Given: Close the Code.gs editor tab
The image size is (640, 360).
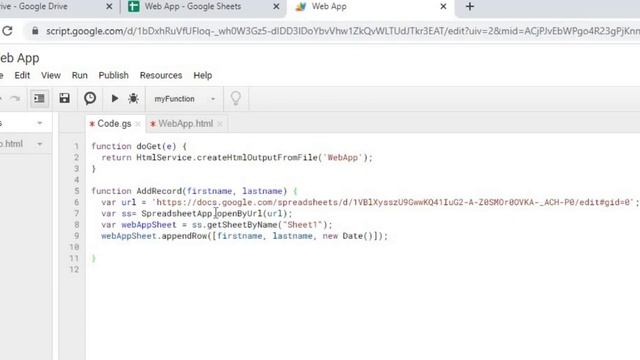Looking at the screenshot, I should pyautogui.click(x=138, y=124).
